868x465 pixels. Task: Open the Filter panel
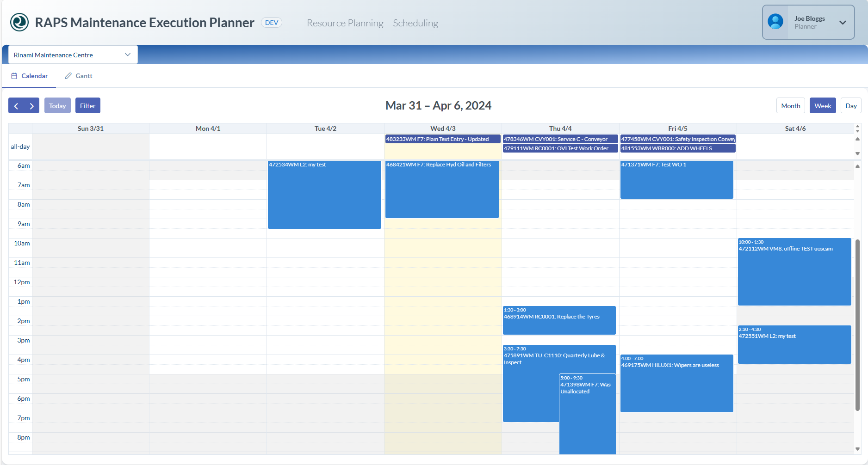pyautogui.click(x=87, y=105)
